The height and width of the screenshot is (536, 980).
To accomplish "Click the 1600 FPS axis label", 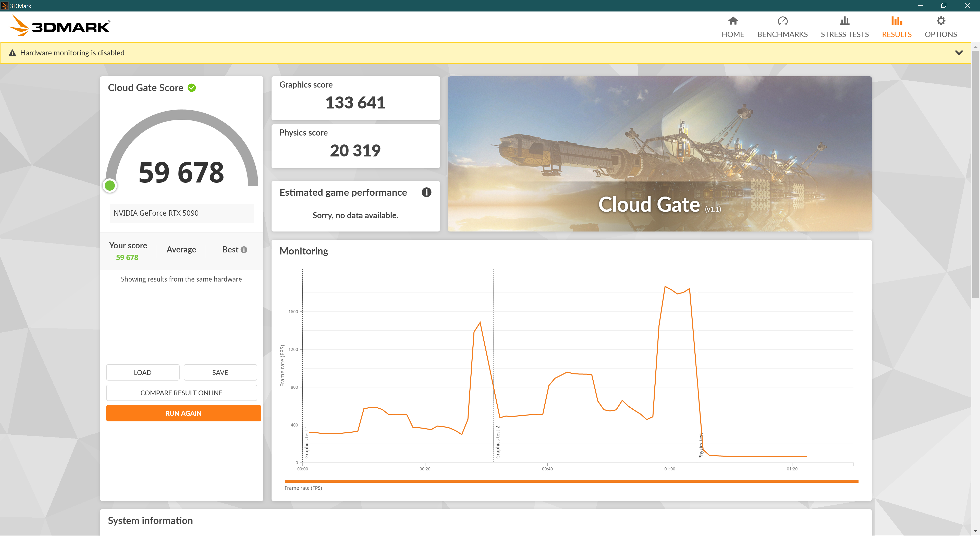I will click(x=293, y=312).
